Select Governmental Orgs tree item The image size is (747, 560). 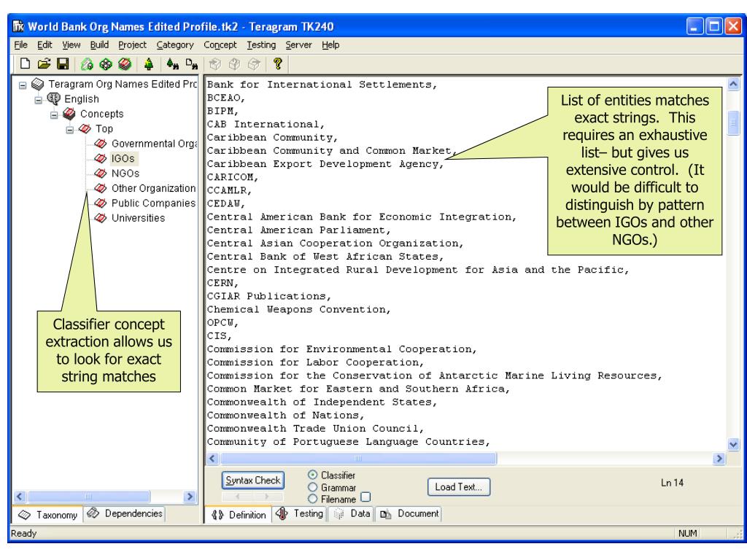(153, 144)
